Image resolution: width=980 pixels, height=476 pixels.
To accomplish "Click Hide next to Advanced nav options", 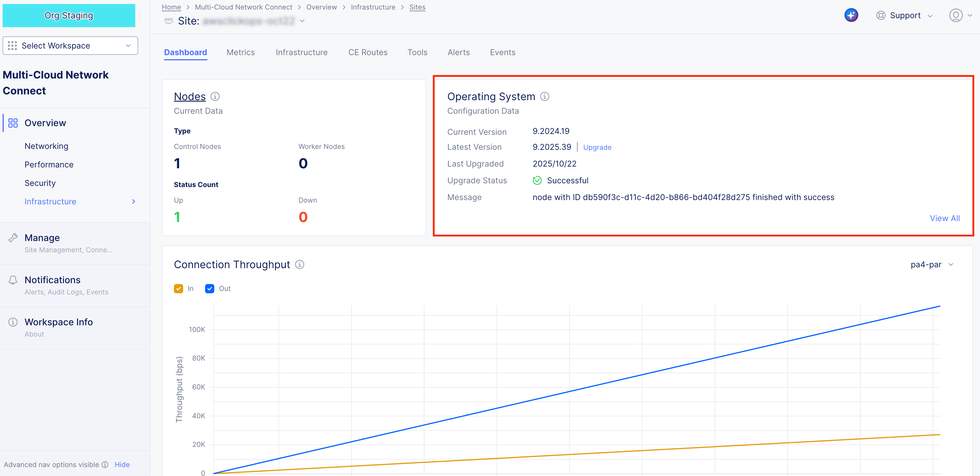I will tap(122, 464).
